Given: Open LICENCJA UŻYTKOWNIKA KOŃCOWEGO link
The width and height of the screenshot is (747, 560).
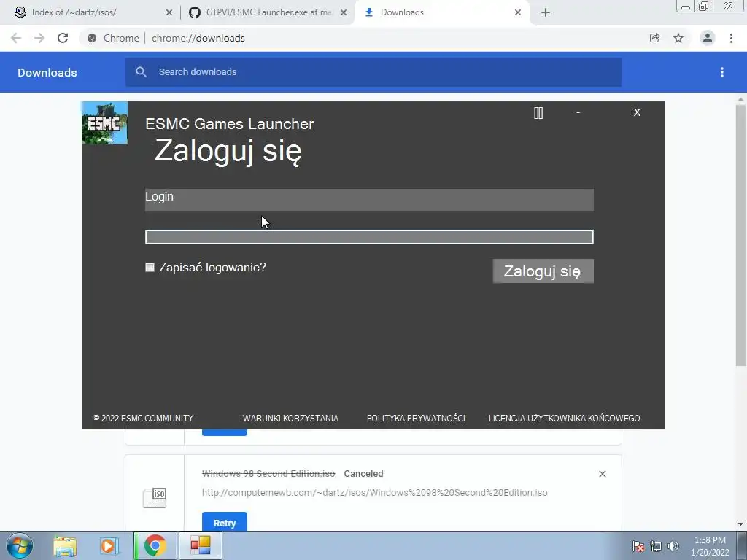Looking at the screenshot, I should point(564,418).
